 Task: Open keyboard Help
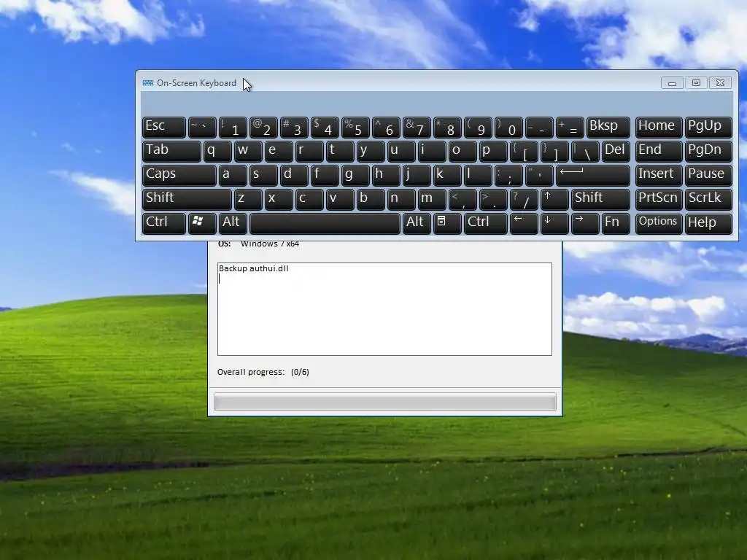[x=708, y=223]
